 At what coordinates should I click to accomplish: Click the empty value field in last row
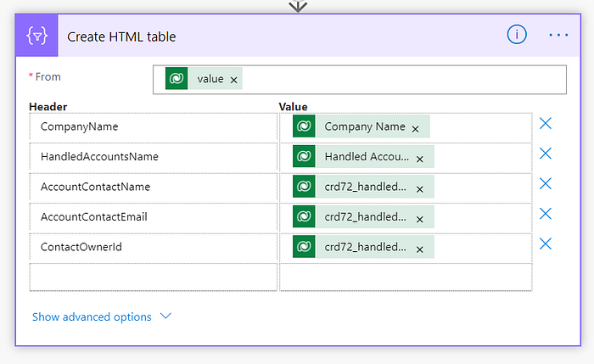(406, 277)
